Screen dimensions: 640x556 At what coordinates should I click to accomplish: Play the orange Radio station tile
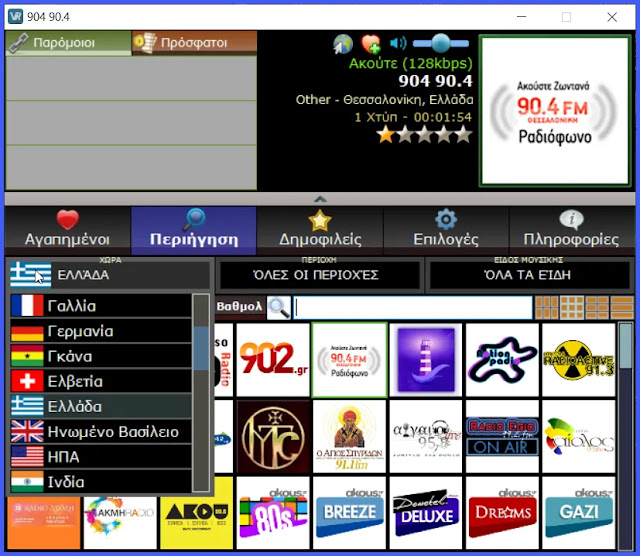click(44, 523)
